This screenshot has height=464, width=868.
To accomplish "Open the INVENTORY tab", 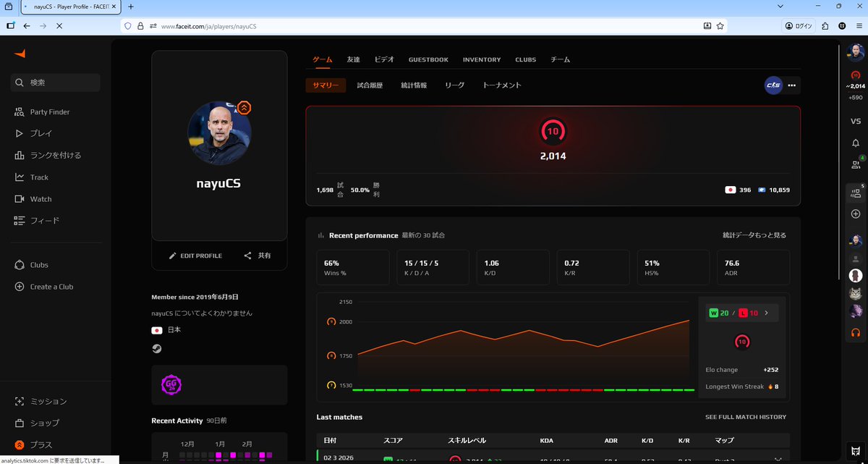I will click(482, 59).
